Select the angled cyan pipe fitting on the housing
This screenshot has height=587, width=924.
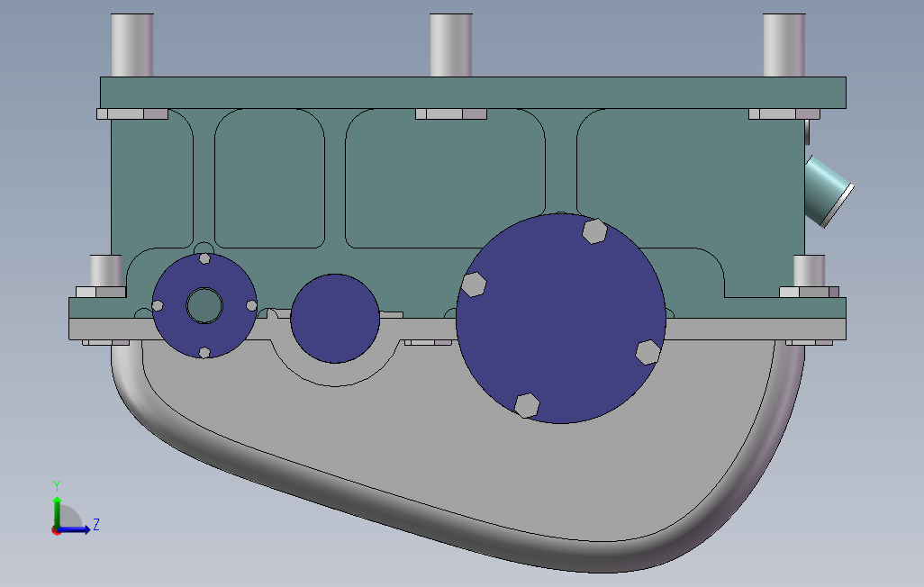(x=828, y=190)
